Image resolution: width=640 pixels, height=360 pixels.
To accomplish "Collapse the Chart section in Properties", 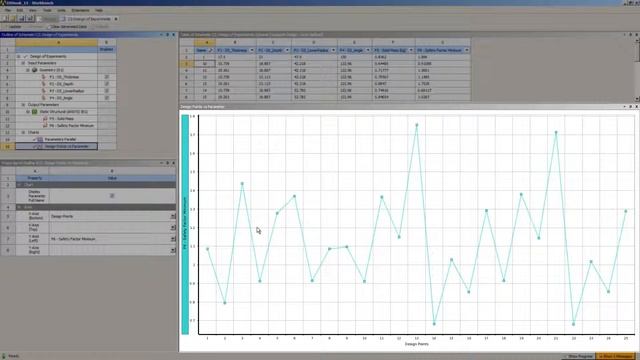I will click(x=19, y=185).
